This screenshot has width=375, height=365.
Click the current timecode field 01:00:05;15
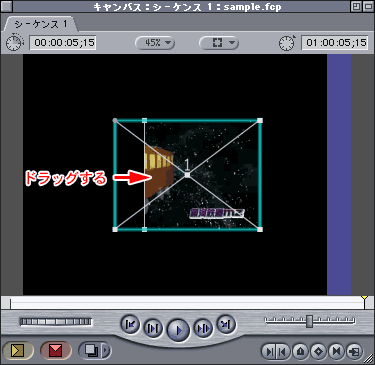pos(334,43)
